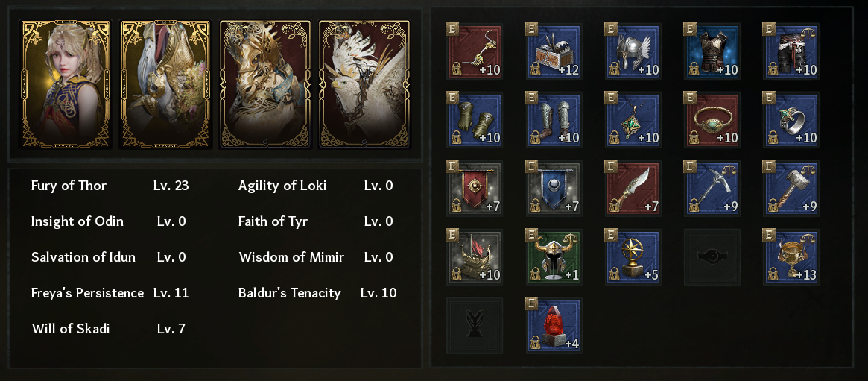This screenshot has height=381, width=868.
Task: Click the chest armor +10 slot
Action: tap(712, 51)
